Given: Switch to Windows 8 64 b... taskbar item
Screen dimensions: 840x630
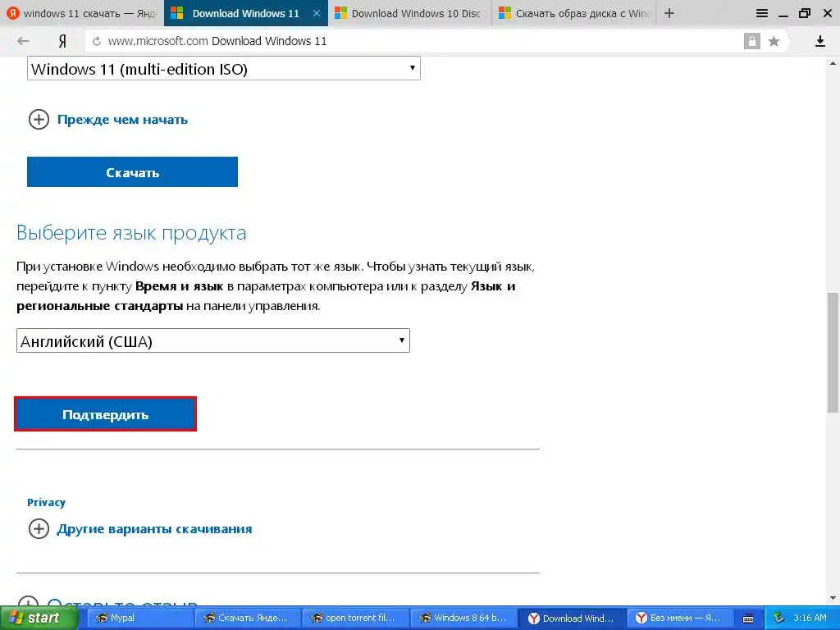Looking at the screenshot, I should [463, 618].
